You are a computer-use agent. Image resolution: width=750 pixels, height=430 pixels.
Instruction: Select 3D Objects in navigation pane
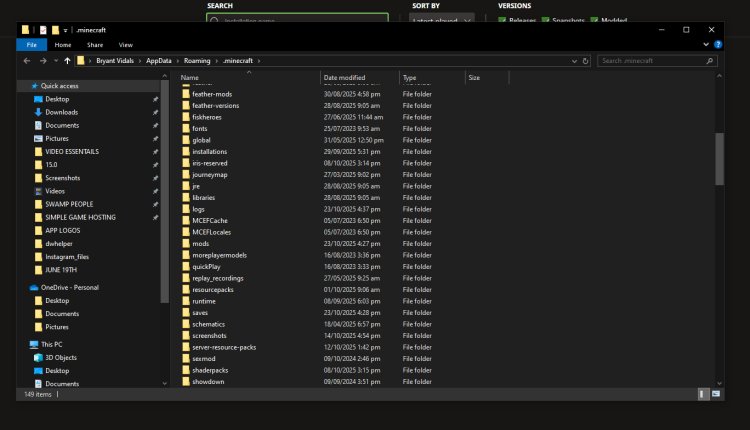[x=61, y=357]
